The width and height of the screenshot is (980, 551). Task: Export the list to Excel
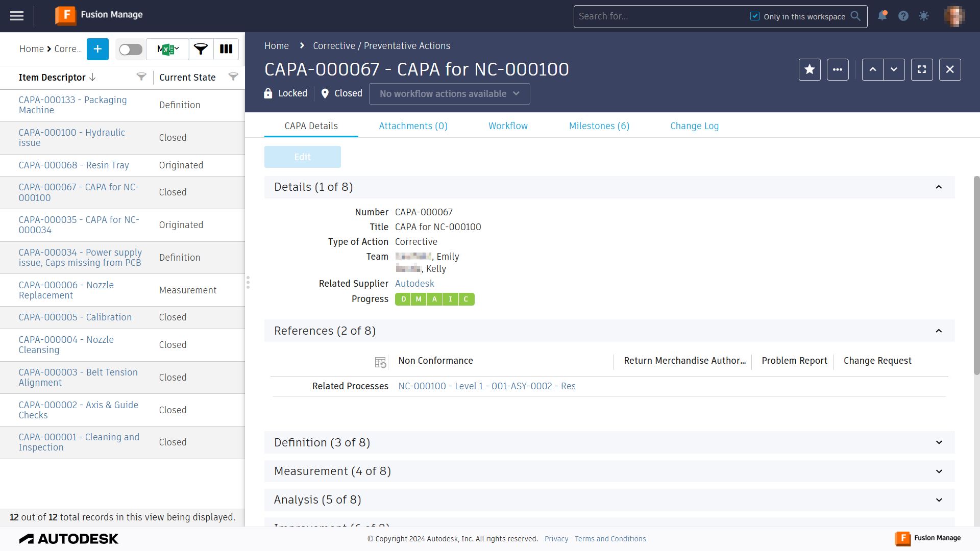pyautogui.click(x=167, y=49)
